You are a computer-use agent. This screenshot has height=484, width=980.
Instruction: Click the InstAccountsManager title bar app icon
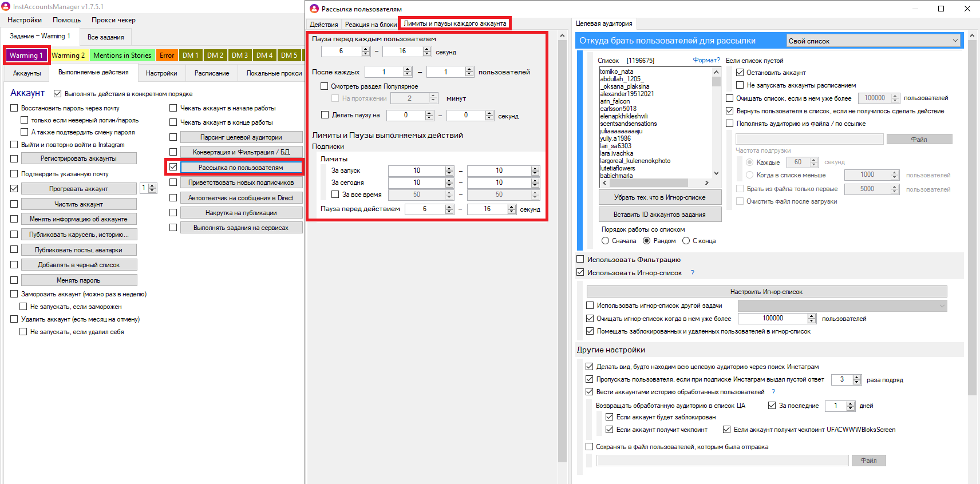[6, 6]
